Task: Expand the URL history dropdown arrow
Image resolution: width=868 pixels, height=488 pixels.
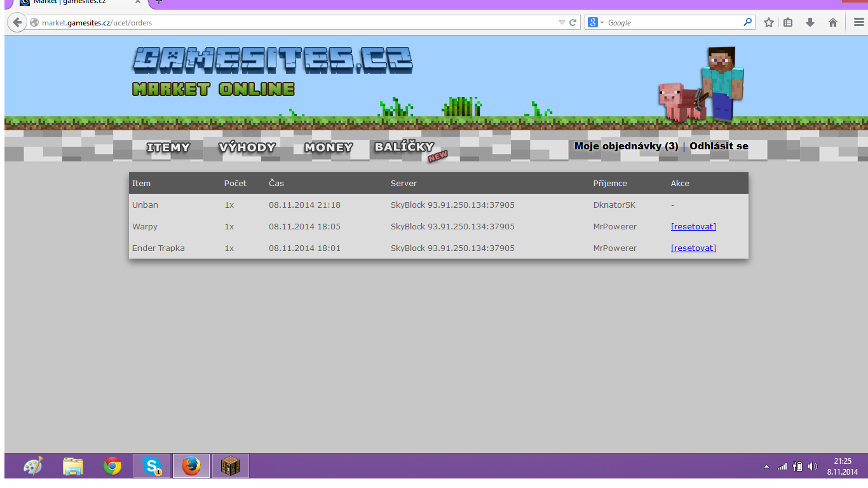Action: coord(562,22)
